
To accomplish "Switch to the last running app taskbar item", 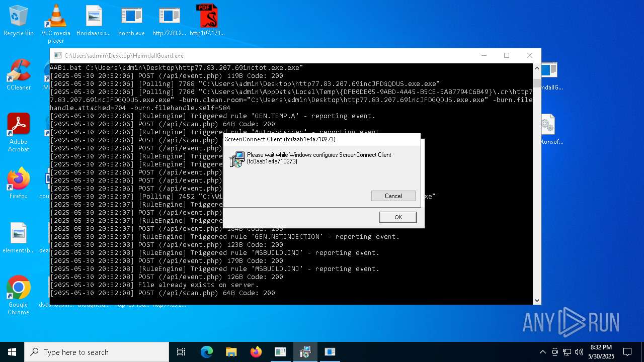I will tap(330, 352).
